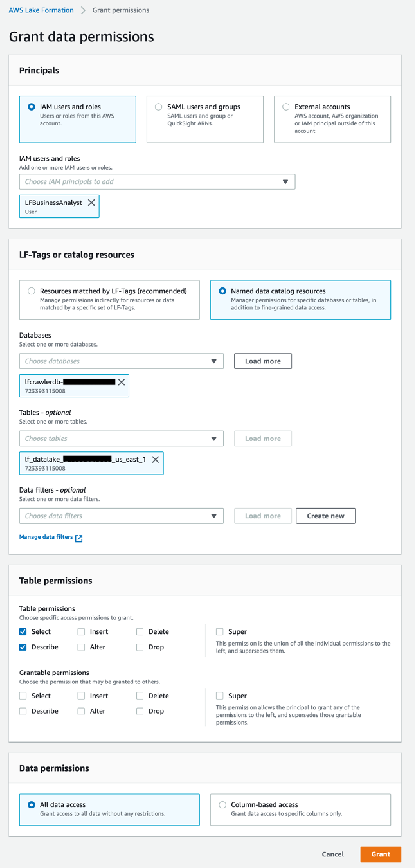The width and height of the screenshot is (416, 868).
Task: Uncheck the Select table permission
Action: click(x=24, y=632)
